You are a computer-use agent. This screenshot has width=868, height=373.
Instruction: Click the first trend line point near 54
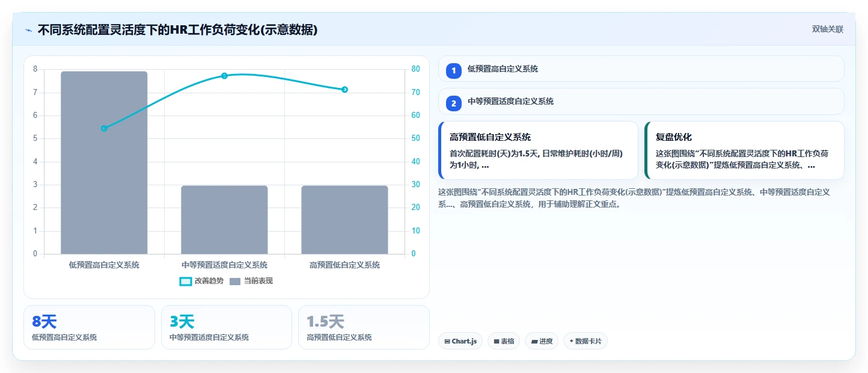(x=104, y=128)
